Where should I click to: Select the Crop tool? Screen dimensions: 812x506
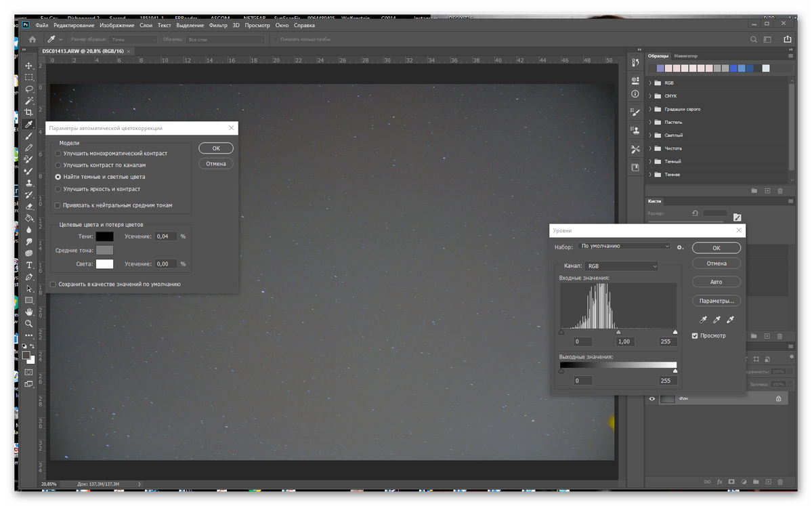click(29, 112)
